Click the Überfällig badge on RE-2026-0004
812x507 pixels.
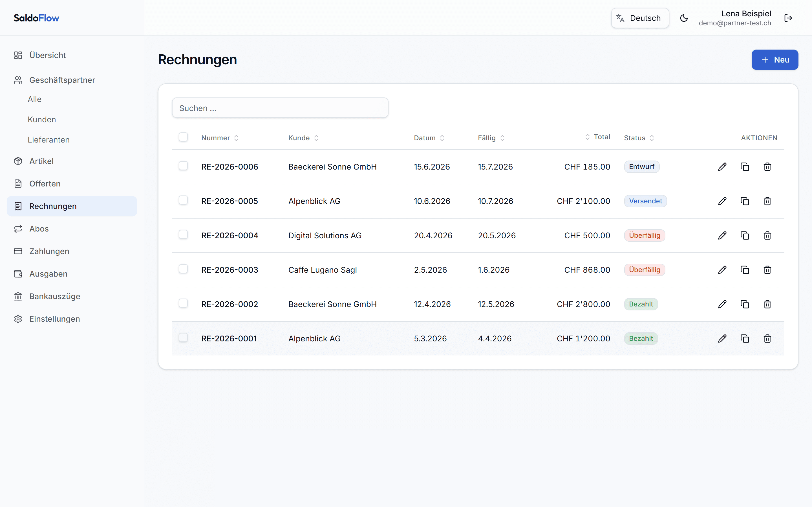coord(644,235)
